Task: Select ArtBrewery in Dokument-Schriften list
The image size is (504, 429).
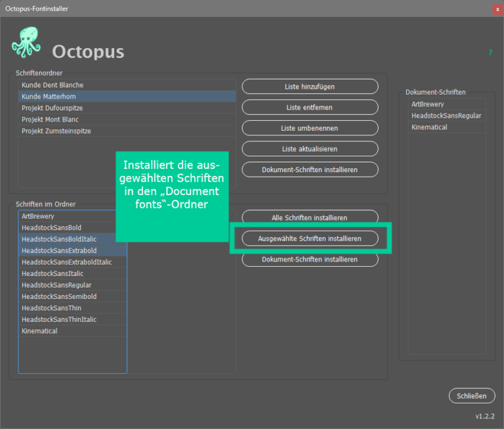Action: [447, 104]
